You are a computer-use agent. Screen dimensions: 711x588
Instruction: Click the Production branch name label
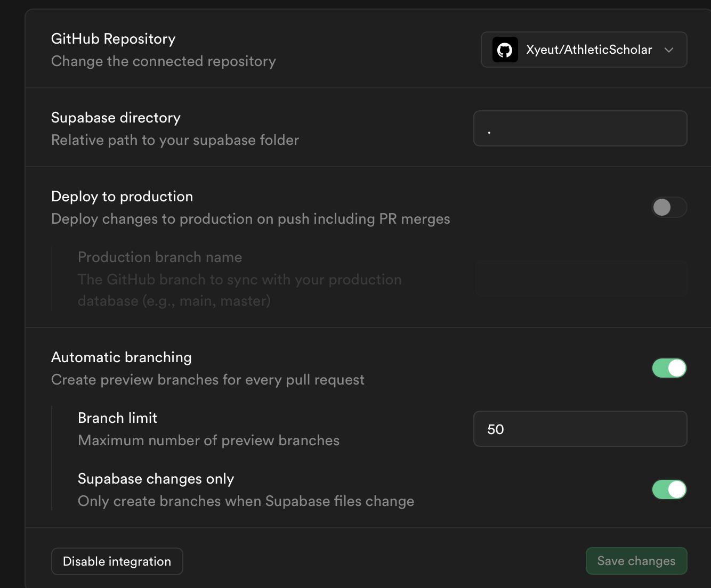pos(160,257)
